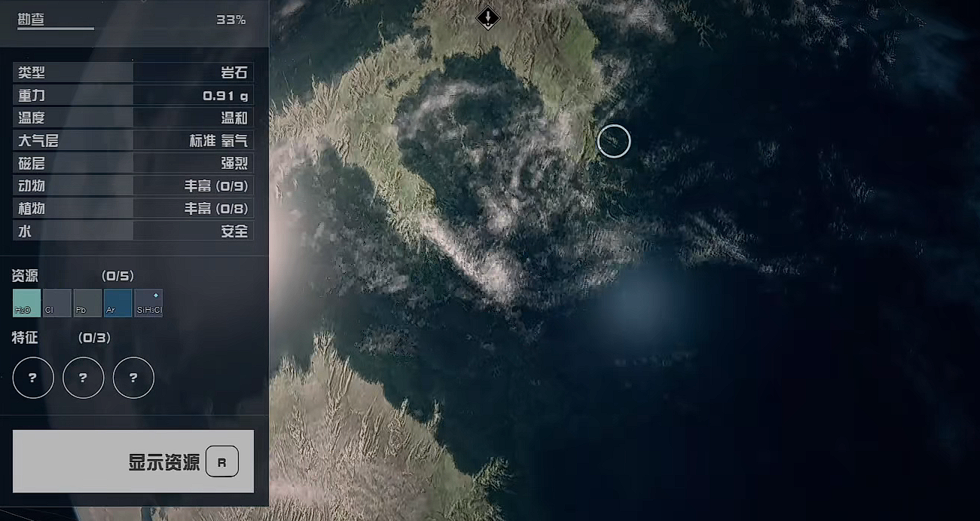Viewport: 980px width, 521px height.
Task: Select the 重力 gravity row showing 0.91 g
Action: coord(133,95)
